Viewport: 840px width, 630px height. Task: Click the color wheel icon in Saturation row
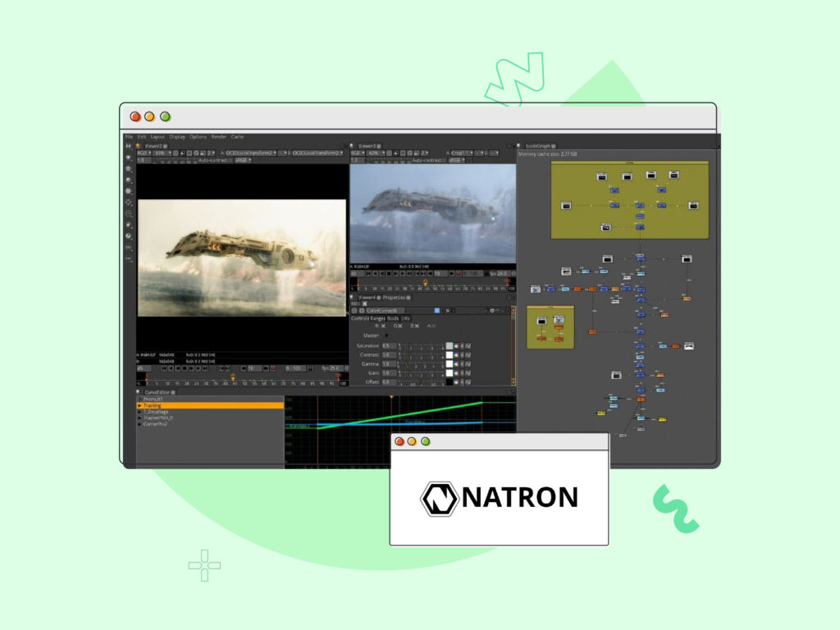[456, 346]
